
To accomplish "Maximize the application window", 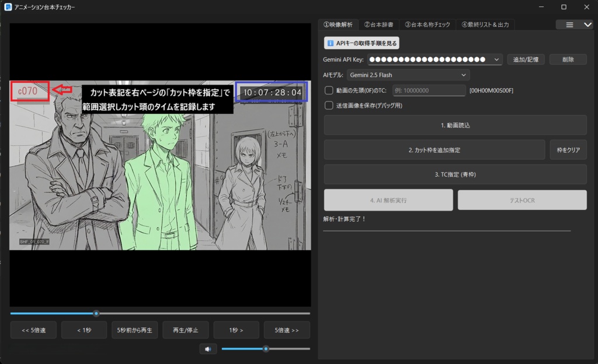I will (564, 7).
